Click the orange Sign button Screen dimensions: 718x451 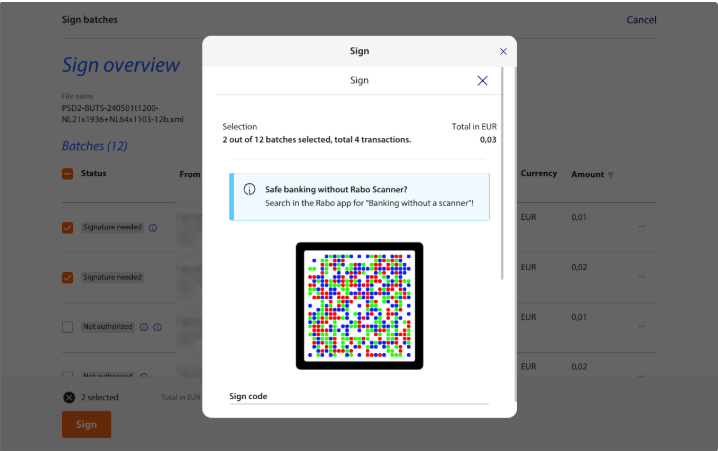tap(87, 424)
